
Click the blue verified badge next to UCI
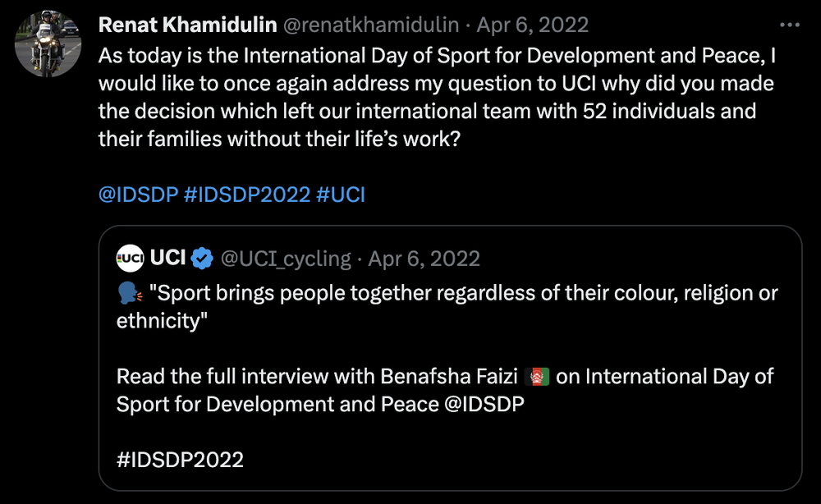[202, 259]
